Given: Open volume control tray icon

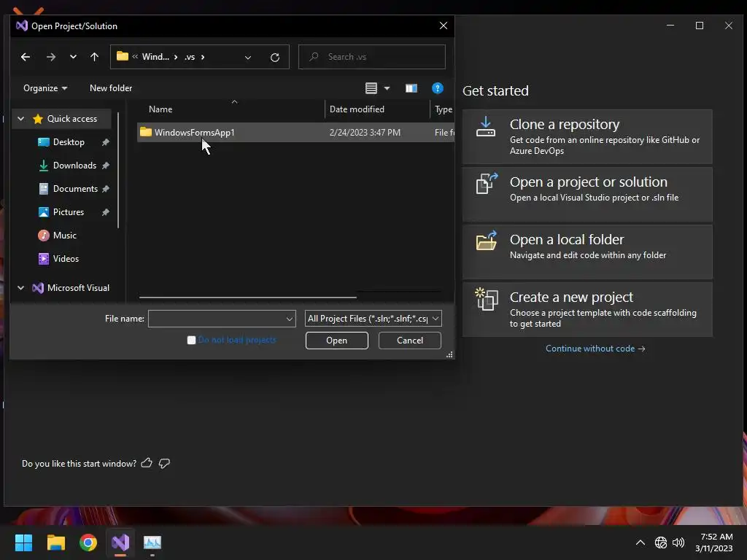Looking at the screenshot, I should click(x=678, y=542).
